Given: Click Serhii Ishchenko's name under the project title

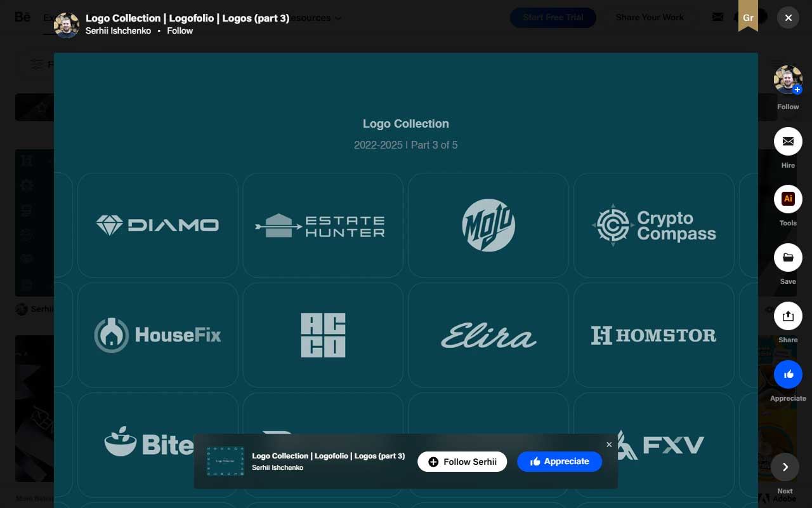Looking at the screenshot, I should (x=118, y=30).
